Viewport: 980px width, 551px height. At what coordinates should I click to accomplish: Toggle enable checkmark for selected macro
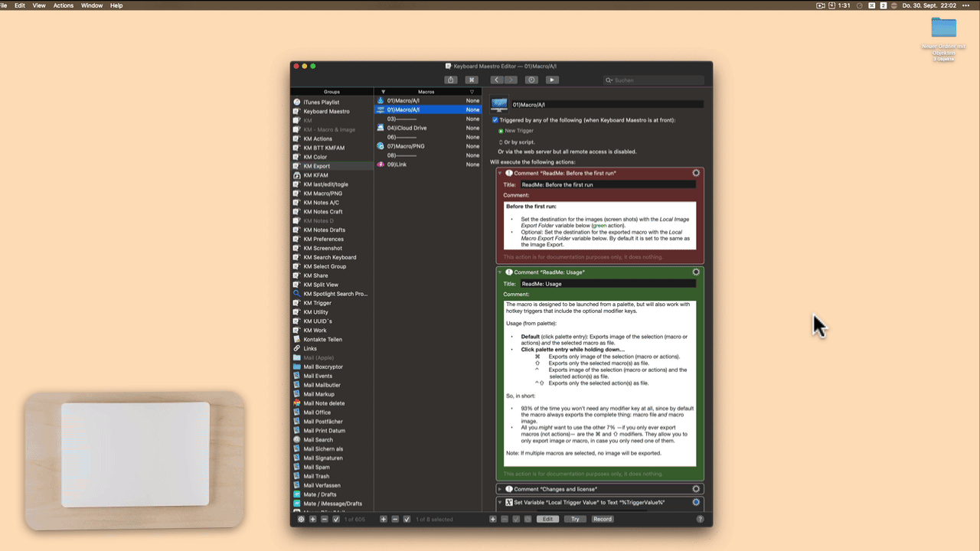pos(407,519)
